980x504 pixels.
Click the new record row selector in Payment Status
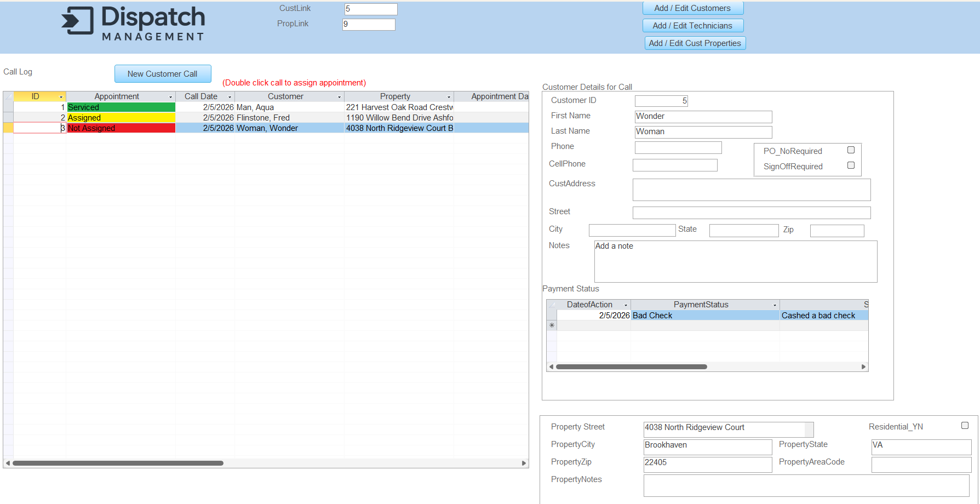pyautogui.click(x=552, y=325)
